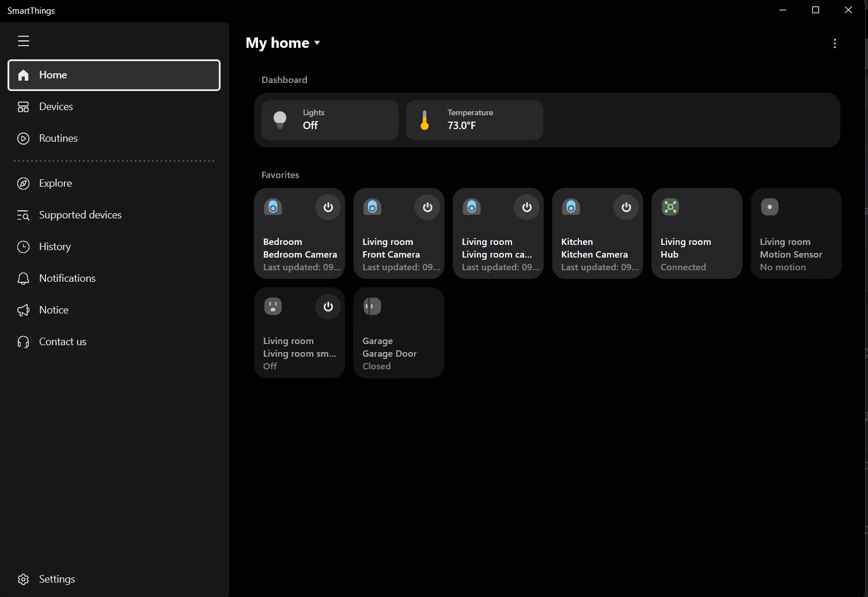Click the light bulb icon on Lights card
This screenshot has width=868, height=597.
(280, 120)
